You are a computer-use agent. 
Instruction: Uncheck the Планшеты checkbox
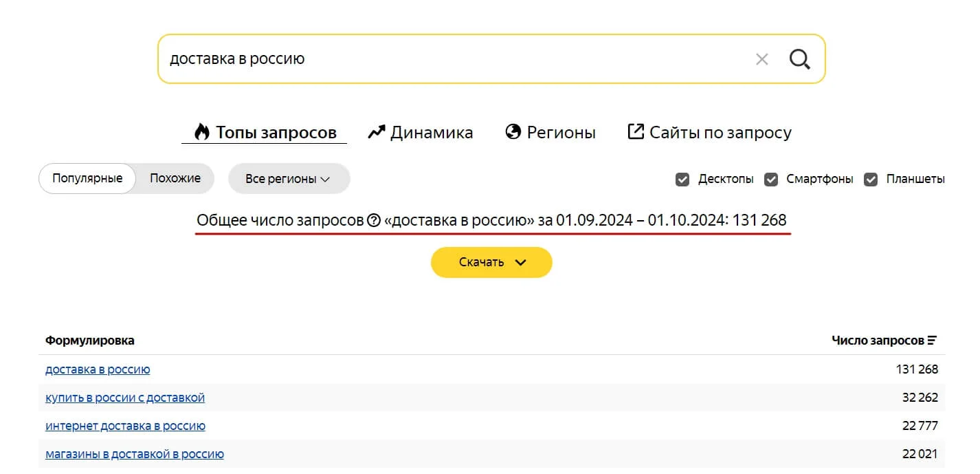871,180
